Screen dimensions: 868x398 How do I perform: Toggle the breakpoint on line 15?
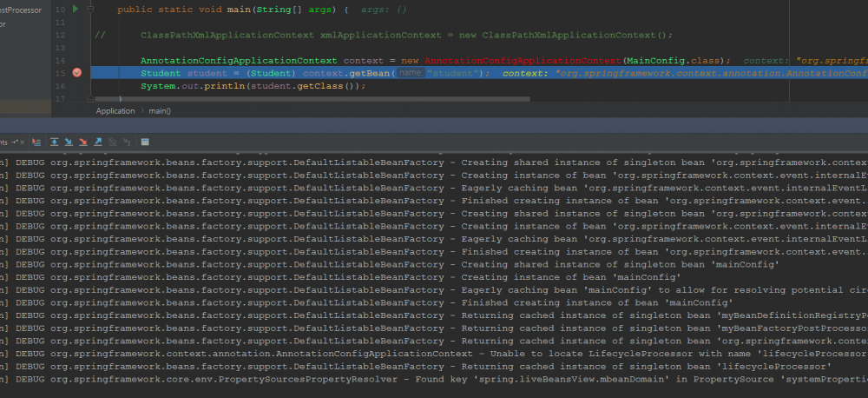tap(77, 73)
